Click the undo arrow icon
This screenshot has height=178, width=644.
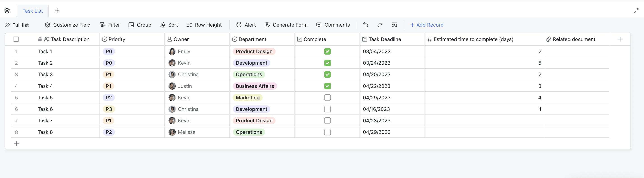point(366,25)
